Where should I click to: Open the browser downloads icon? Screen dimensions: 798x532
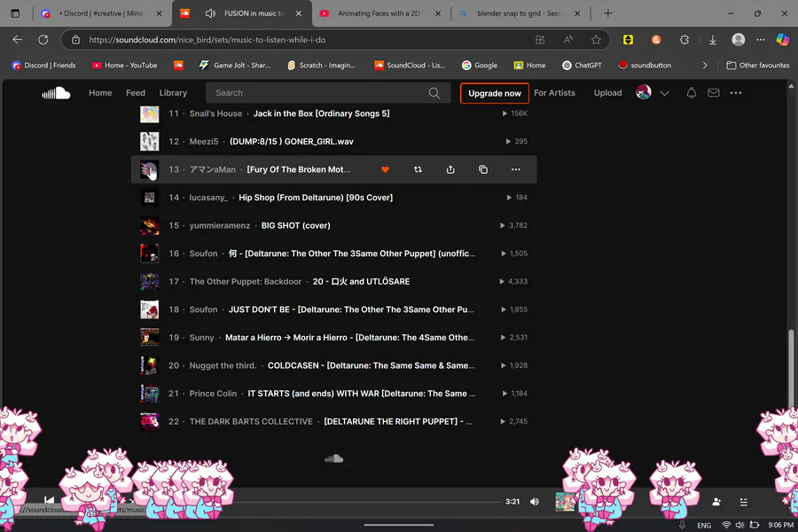coord(713,40)
